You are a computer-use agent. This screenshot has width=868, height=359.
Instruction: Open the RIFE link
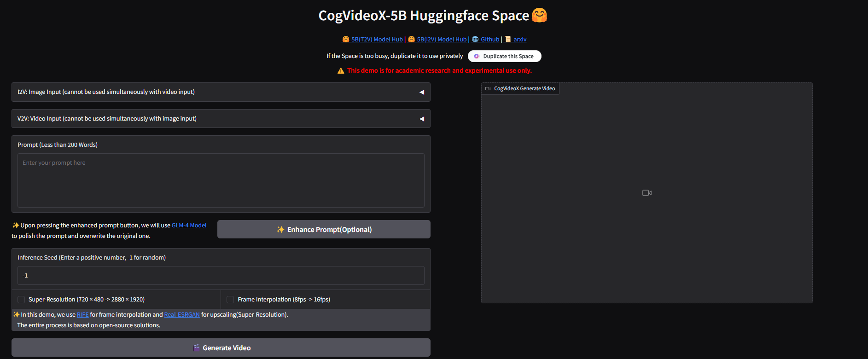pos(82,315)
